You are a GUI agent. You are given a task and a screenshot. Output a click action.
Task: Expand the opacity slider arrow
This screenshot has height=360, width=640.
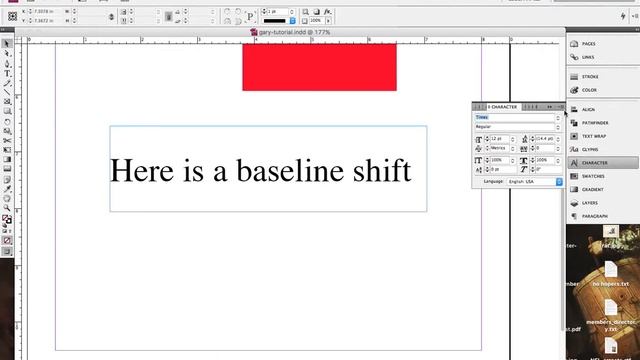(x=329, y=20)
